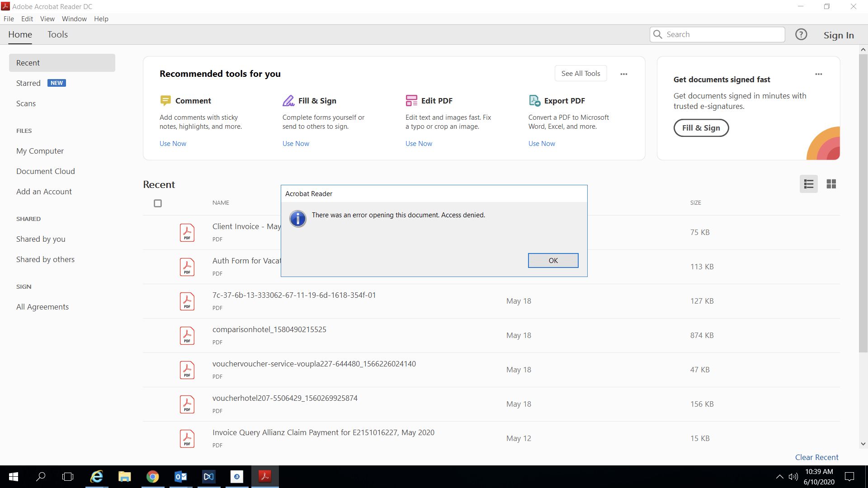
Task: Select PDF icon for vouchervoucher-service file
Action: [x=187, y=370]
